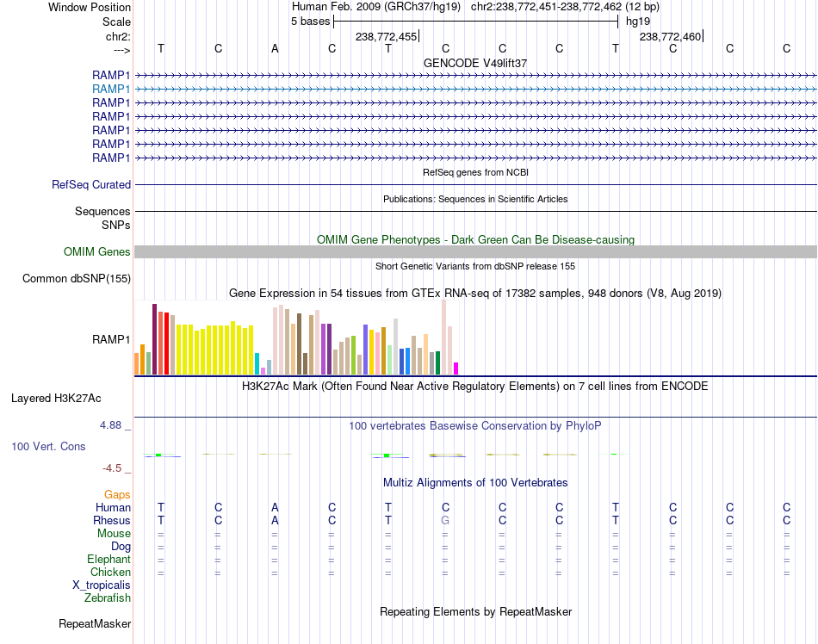Click the PhyloP minimum value '-4.5'
818x644 pixels.
click(112, 468)
